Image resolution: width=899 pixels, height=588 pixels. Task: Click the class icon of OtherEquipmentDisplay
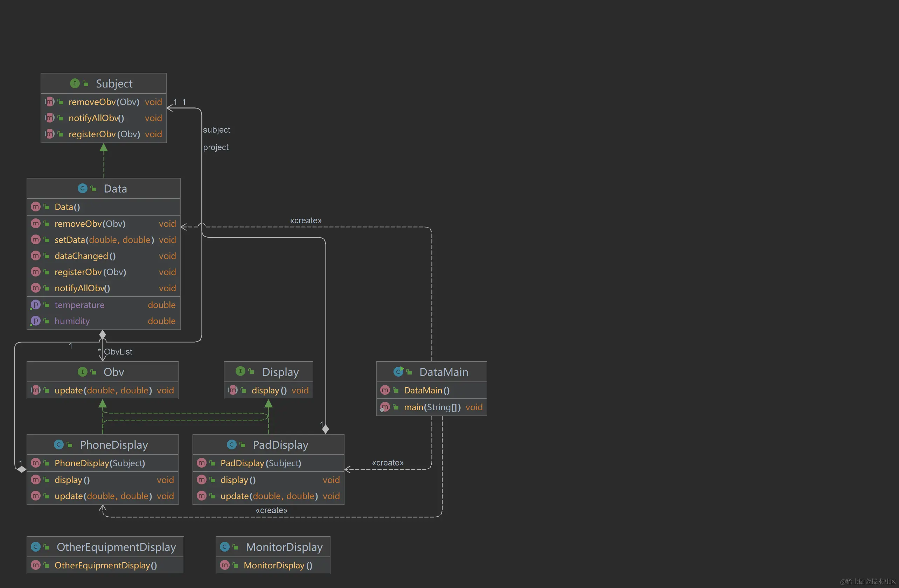pyautogui.click(x=36, y=547)
